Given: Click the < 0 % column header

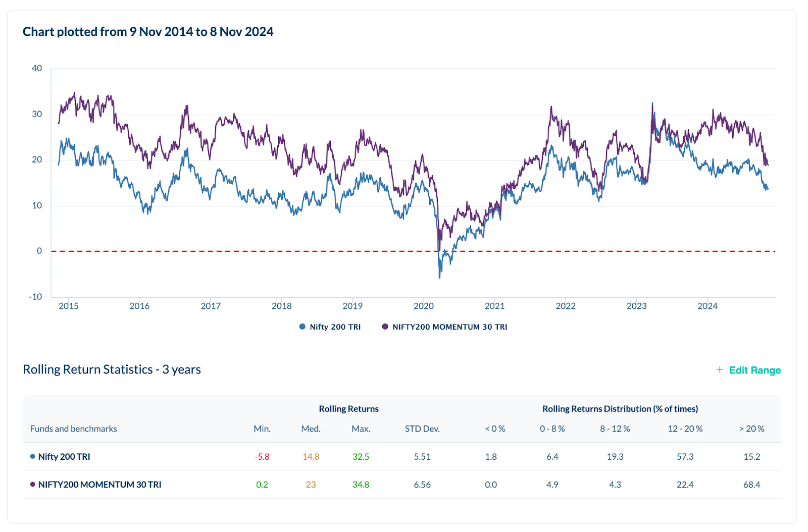Looking at the screenshot, I should [x=495, y=429].
